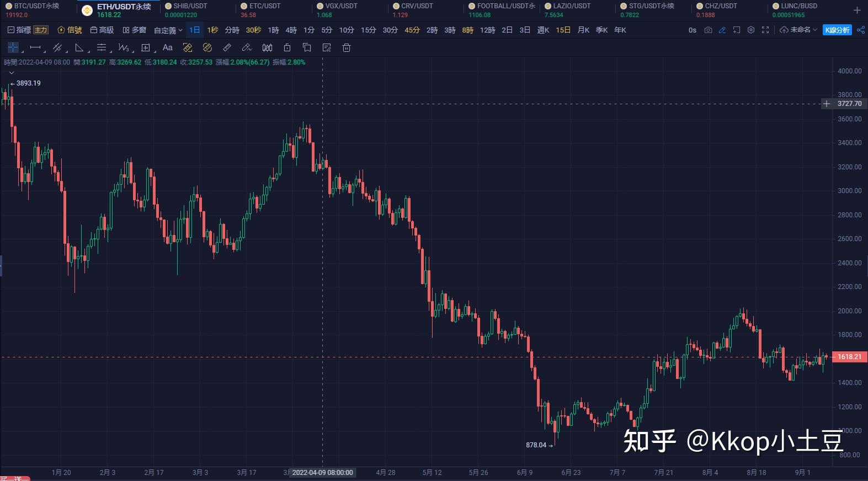Select the Elliott wave W3 tool

click(x=124, y=47)
